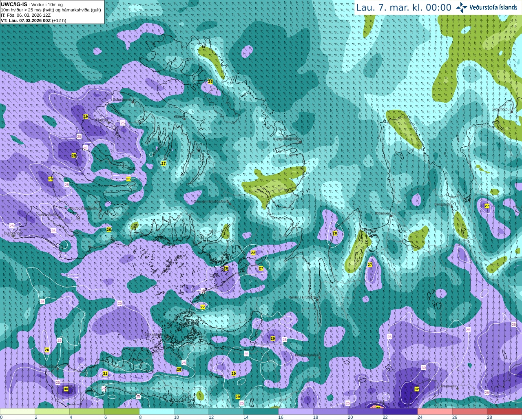
Task: Click the yellow 32 gust marker
Action: (416, 389)
